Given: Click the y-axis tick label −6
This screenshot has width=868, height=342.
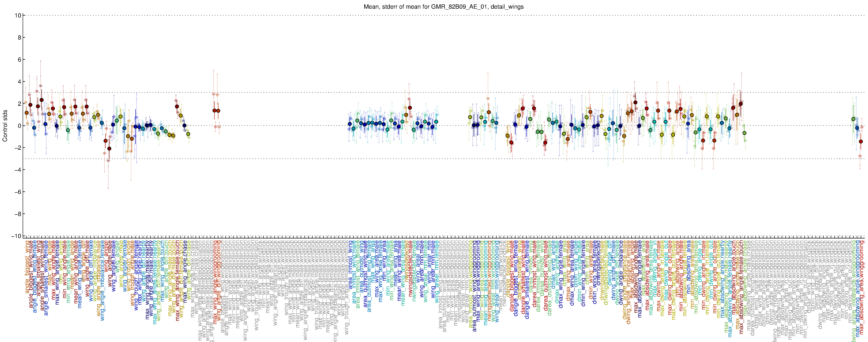Looking at the screenshot, I should (x=18, y=192).
